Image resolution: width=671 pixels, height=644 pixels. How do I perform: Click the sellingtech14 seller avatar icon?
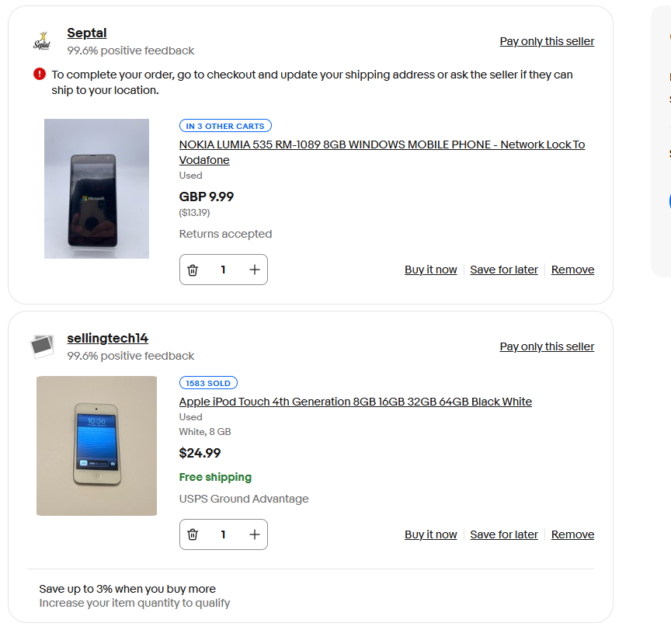click(x=42, y=346)
